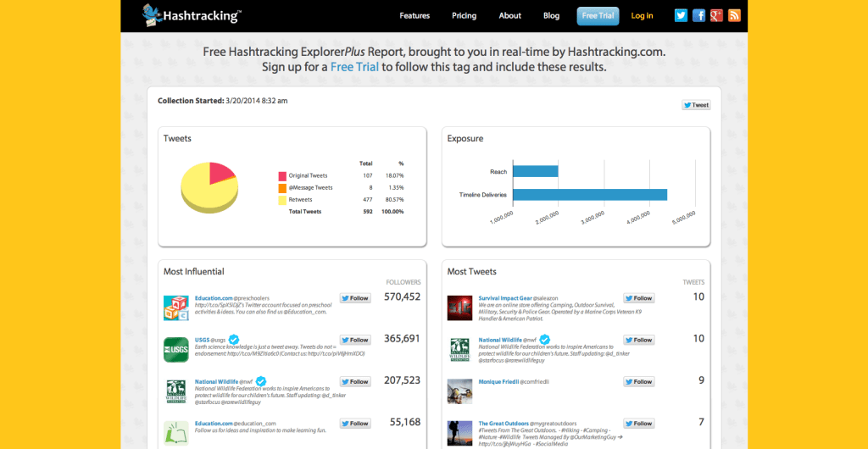Open the Blog page
The height and width of the screenshot is (449, 868).
(551, 16)
